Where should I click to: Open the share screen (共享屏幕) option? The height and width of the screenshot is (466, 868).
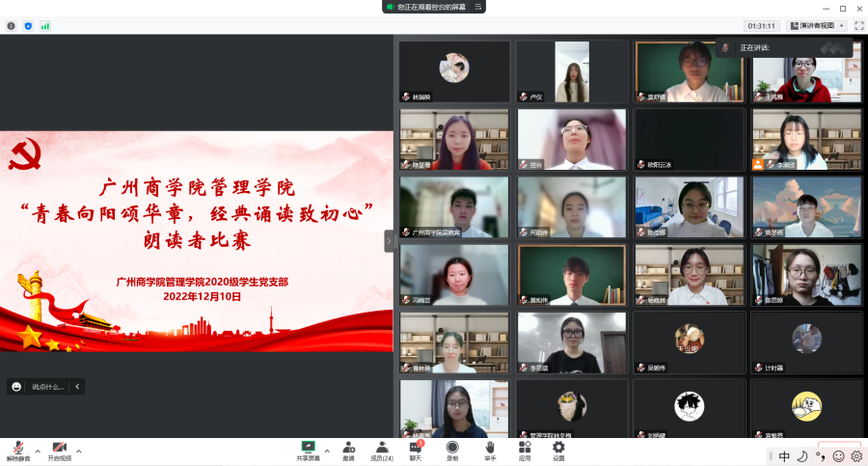click(308, 451)
